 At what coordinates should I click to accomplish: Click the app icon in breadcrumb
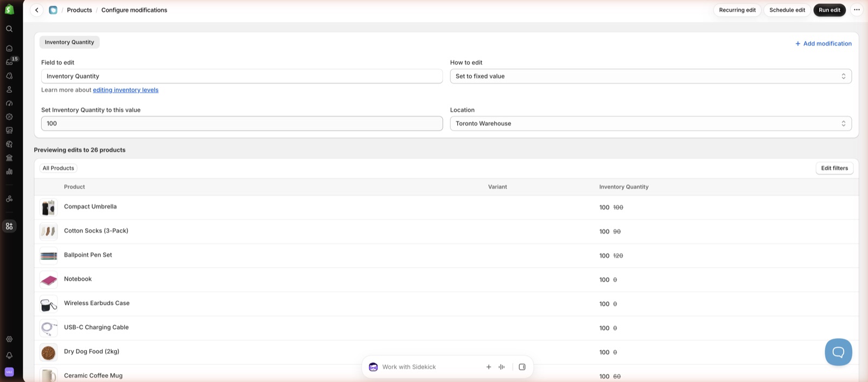tap(53, 10)
